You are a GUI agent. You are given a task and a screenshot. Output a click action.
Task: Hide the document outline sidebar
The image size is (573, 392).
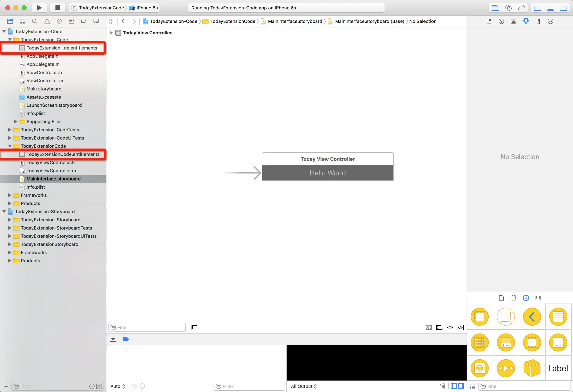point(194,328)
